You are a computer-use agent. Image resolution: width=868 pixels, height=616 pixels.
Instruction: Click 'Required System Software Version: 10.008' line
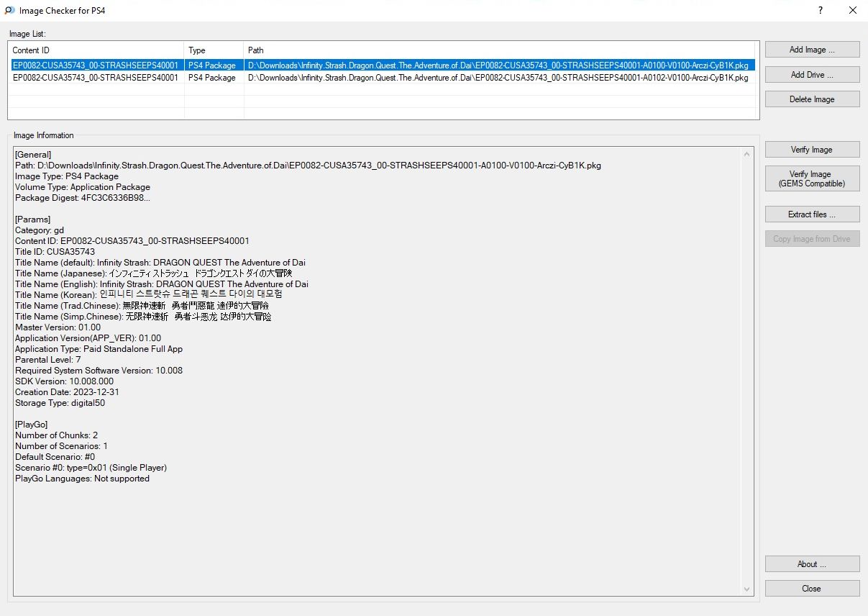[x=99, y=371]
